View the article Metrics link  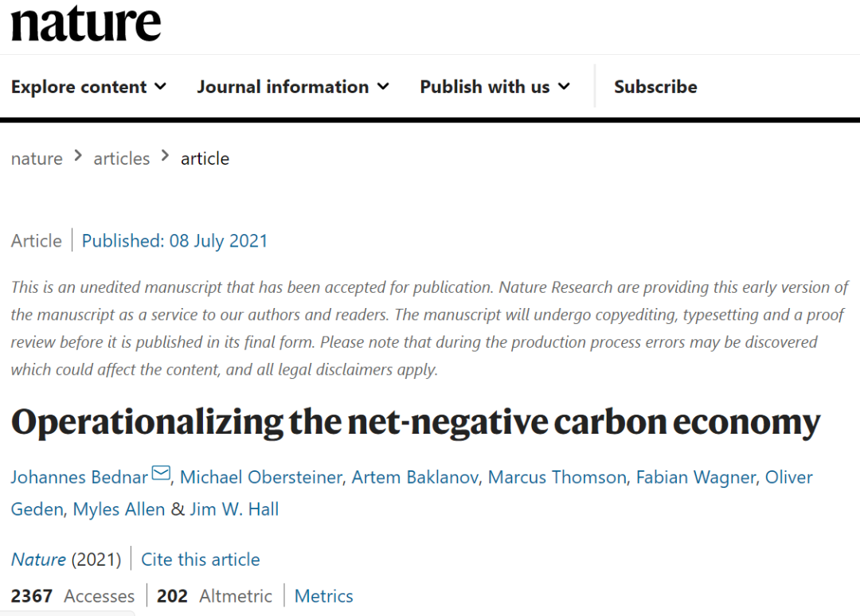323,596
